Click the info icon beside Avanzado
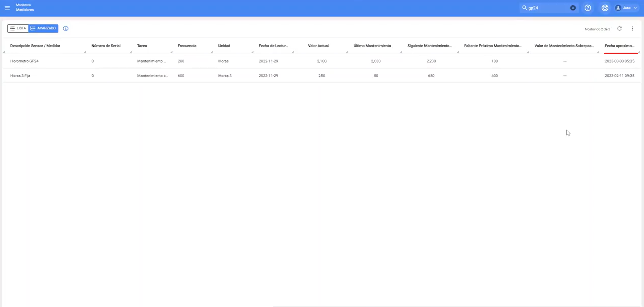The height and width of the screenshot is (307, 644). 66,29
